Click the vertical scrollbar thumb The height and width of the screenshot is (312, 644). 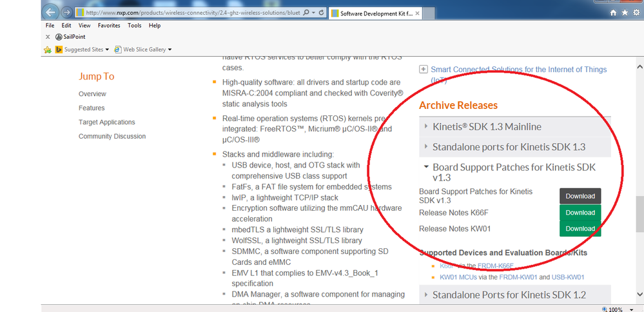pos(639,214)
